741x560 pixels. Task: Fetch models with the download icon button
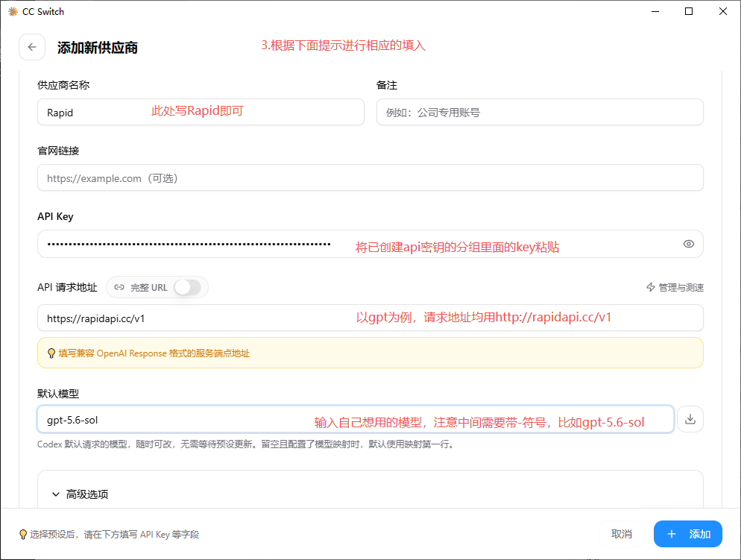tap(690, 419)
